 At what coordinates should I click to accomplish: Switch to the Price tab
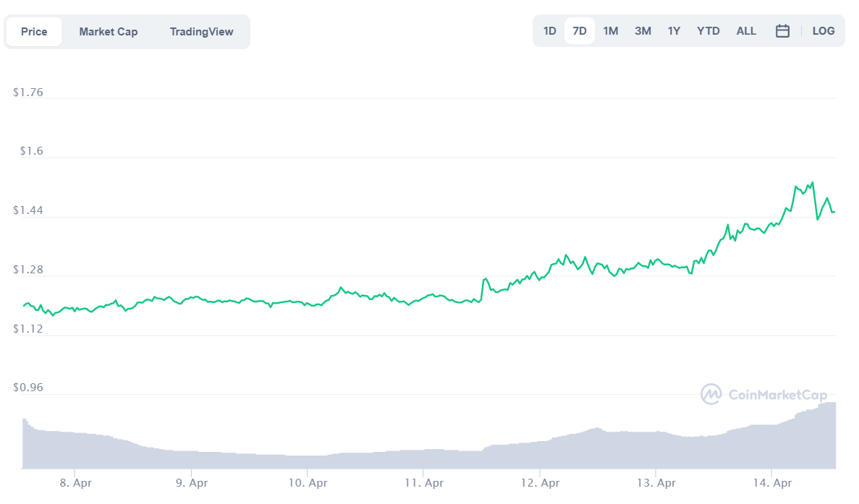tap(34, 32)
